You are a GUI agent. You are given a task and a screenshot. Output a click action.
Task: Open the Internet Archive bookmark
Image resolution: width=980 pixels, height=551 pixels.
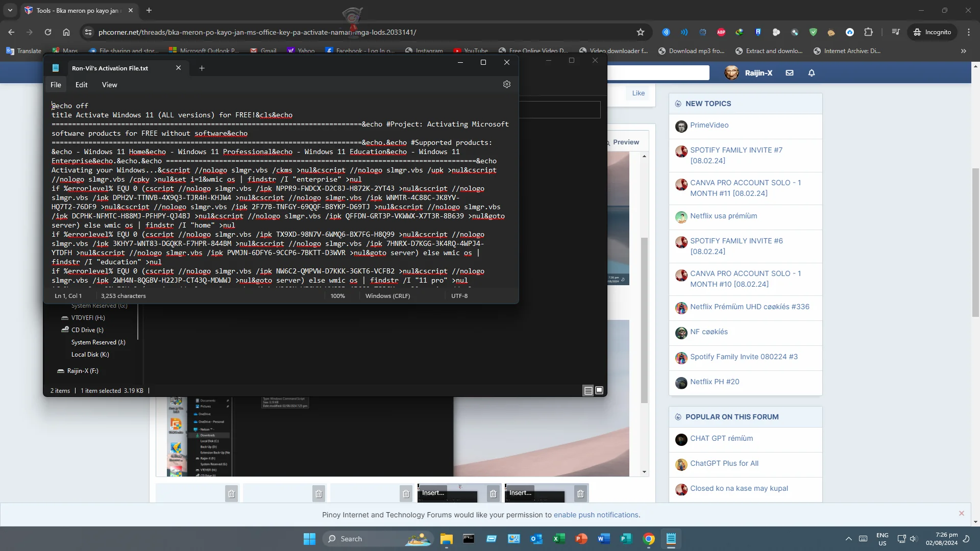tap(846, 51)
